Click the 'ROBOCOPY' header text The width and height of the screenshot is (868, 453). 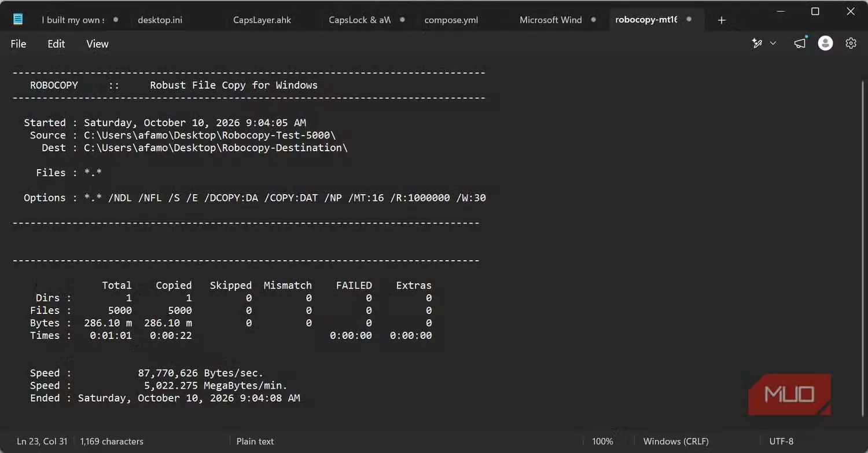click(54, 85)
